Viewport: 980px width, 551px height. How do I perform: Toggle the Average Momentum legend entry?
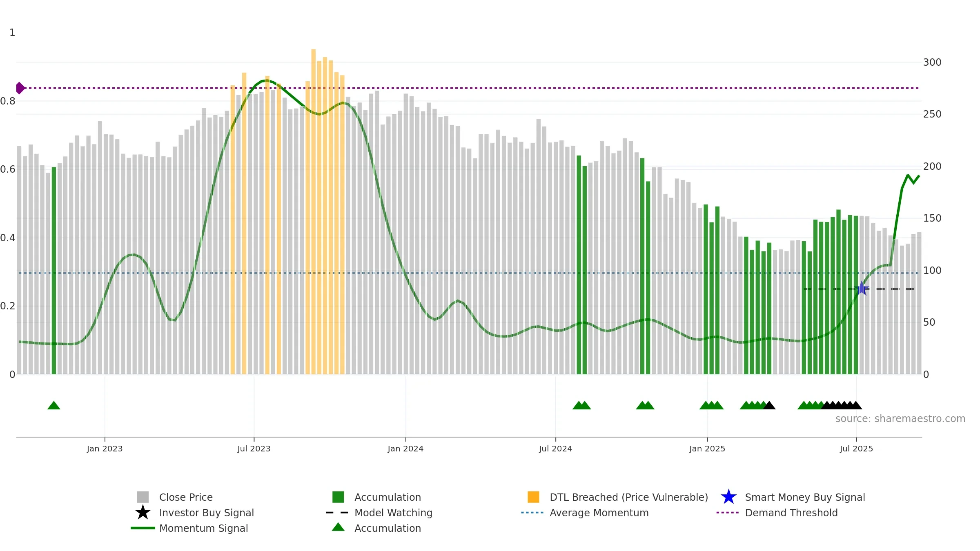click(585, 513)
